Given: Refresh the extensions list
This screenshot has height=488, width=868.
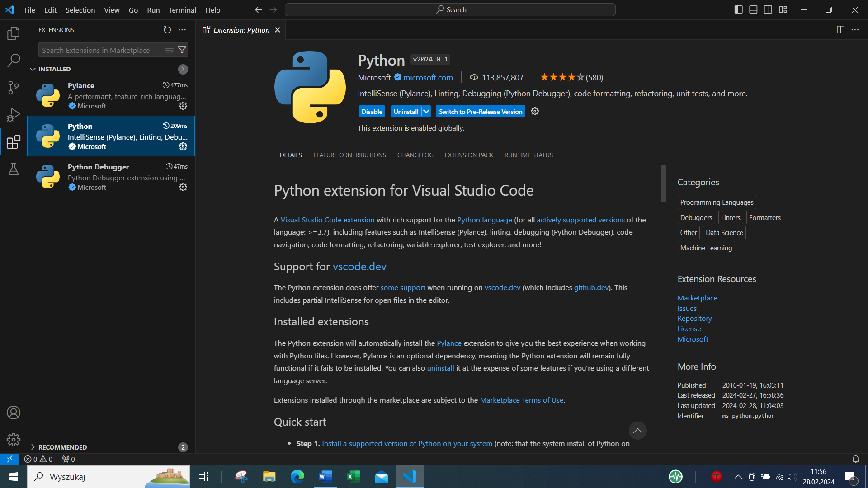Looking at the screenshot, I should click(167, 30).
